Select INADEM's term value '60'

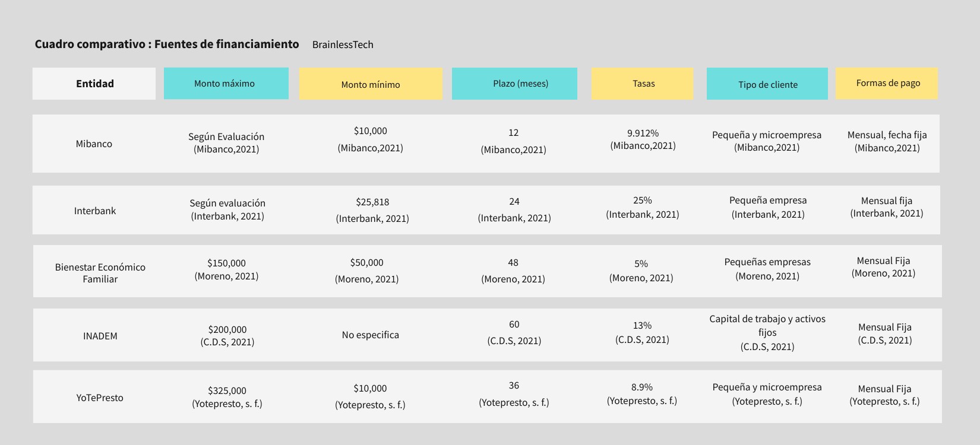click(514, 325)
